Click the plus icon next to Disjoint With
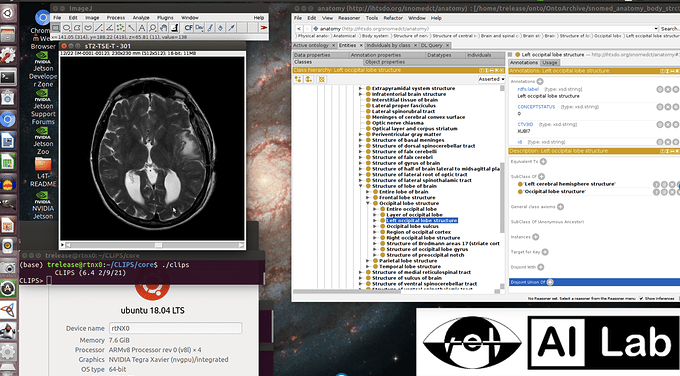Viewport: 680px width, 376px height. 540,267
